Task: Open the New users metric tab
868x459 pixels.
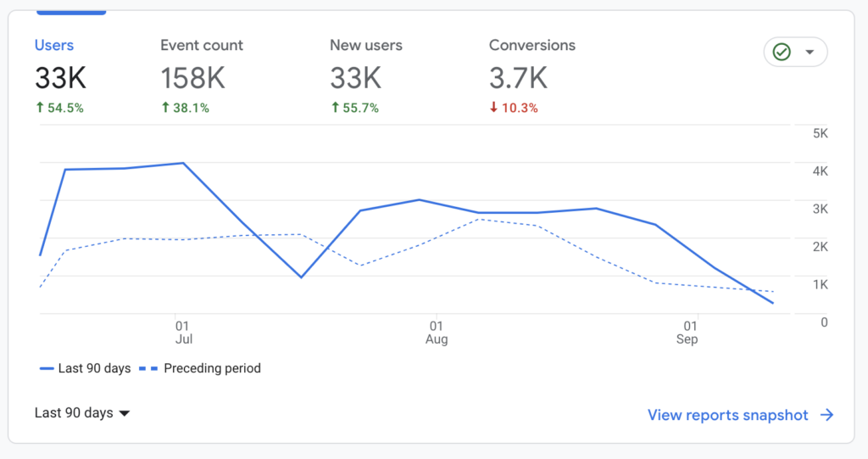Action: [x=366, y=46]
